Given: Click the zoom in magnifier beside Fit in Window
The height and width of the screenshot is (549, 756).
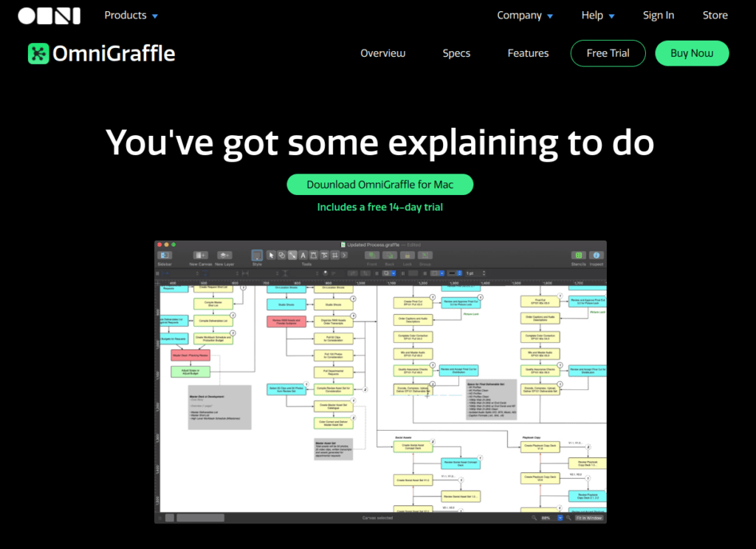Looking at the screenshot, I should (x=568, y=518).
